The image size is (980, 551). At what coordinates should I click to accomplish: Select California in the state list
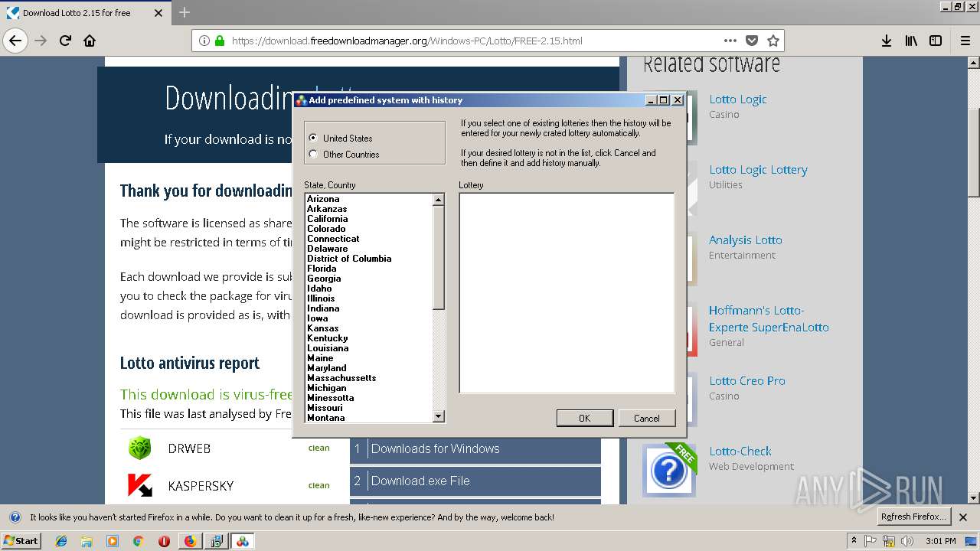pos(328,219)
